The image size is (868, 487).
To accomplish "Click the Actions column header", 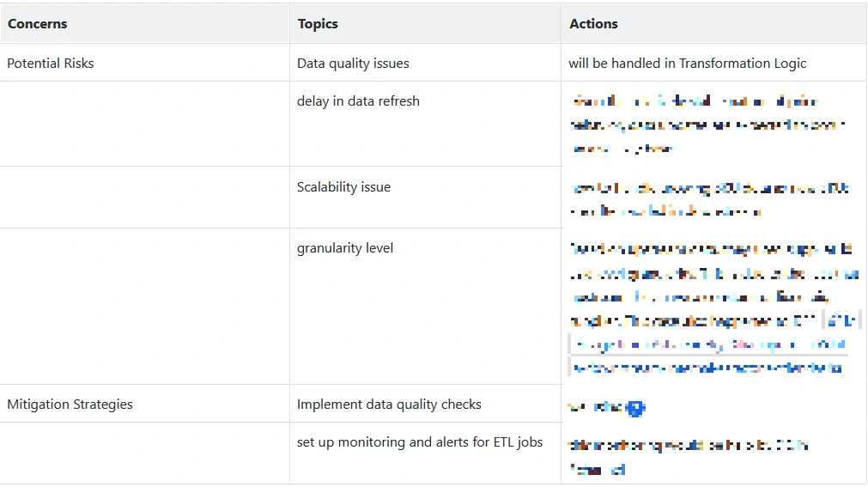I will 593,24.
